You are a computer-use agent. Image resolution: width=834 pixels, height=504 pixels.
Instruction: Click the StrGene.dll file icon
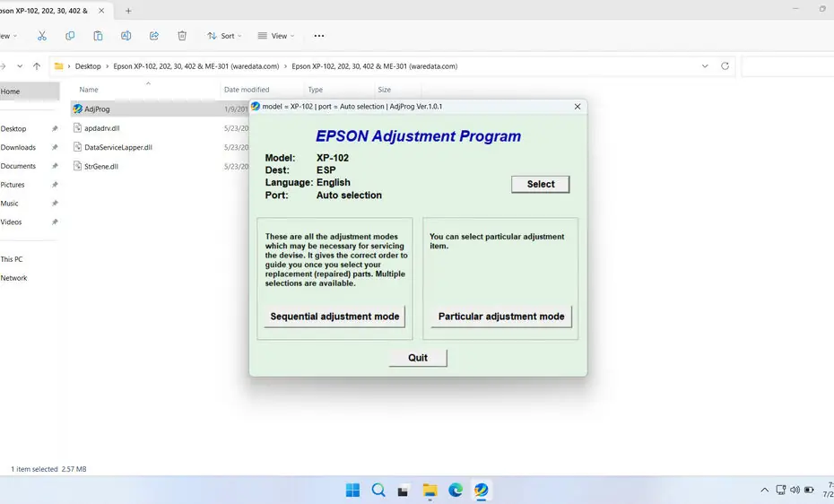coord(78,167)
